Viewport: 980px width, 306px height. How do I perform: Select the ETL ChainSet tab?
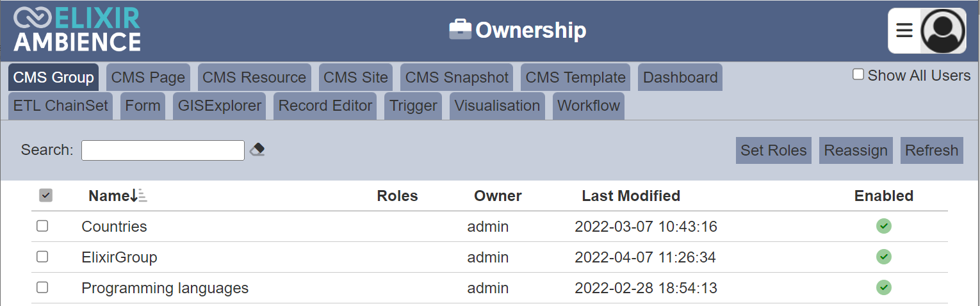coord(61,106)
